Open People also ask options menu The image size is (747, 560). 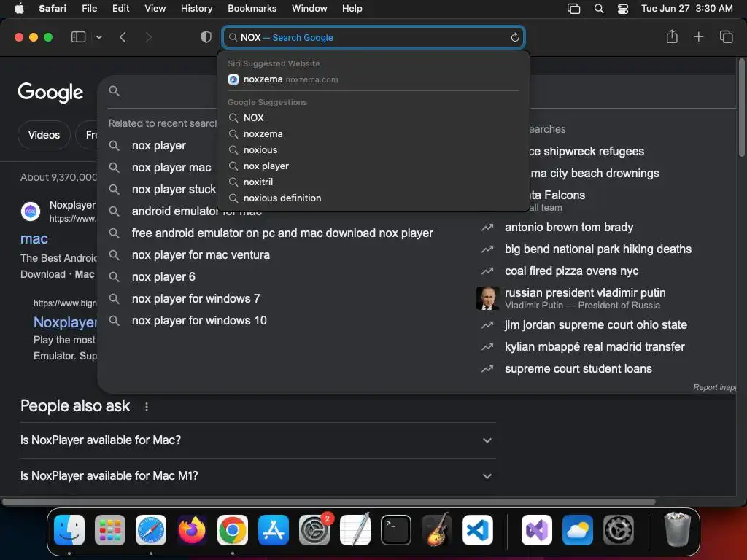pos(146,407)
